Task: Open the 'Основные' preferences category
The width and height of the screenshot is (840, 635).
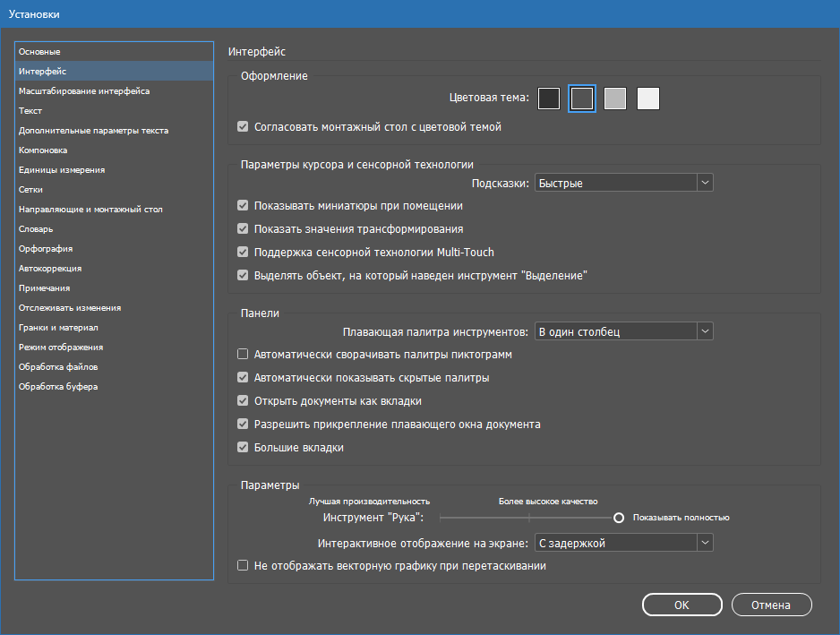Action: coord(114,51)
